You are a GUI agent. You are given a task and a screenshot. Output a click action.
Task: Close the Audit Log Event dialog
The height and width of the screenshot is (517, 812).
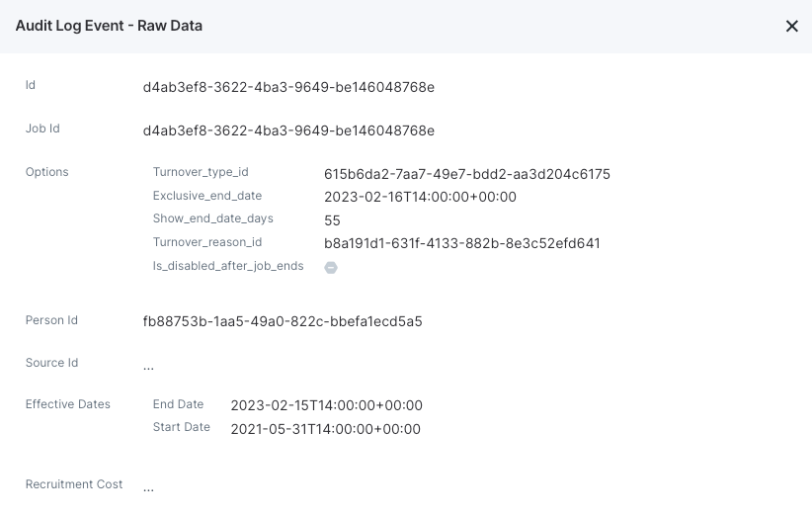point(792,26)
